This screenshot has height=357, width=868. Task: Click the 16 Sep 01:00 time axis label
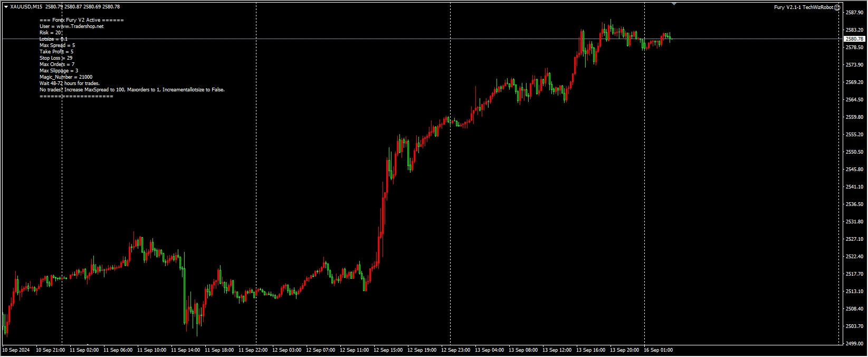[x=658, y=350]
